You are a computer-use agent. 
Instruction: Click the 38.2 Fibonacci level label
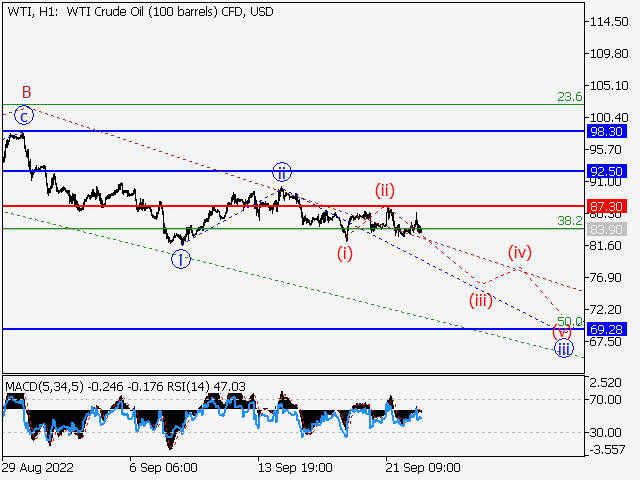[x=570, y=221]
